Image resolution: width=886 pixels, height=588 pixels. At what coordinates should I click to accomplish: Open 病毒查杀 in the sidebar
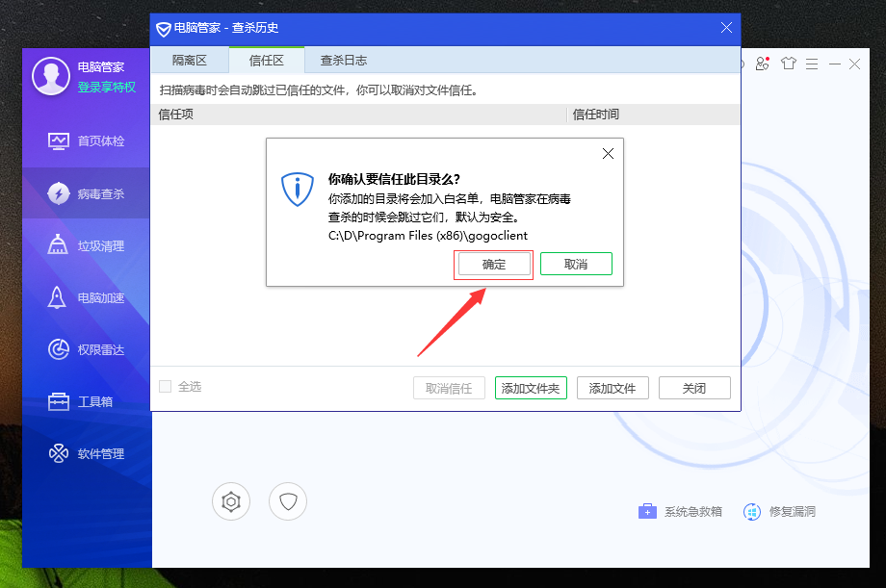tap(86, 193)
